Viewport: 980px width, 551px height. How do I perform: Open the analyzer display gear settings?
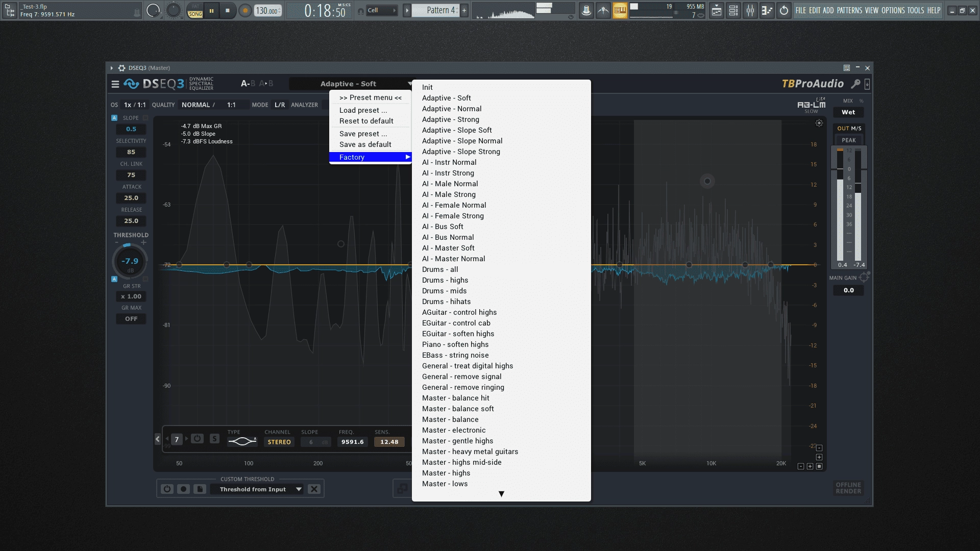(x=819, y=123)
